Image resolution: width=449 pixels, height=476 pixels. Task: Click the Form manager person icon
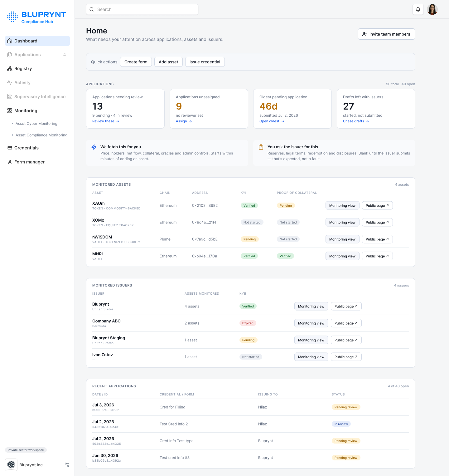[x=10, y=162]
